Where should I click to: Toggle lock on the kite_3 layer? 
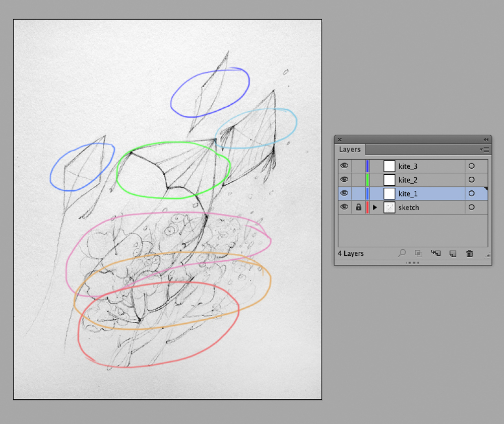pos(359,166)
